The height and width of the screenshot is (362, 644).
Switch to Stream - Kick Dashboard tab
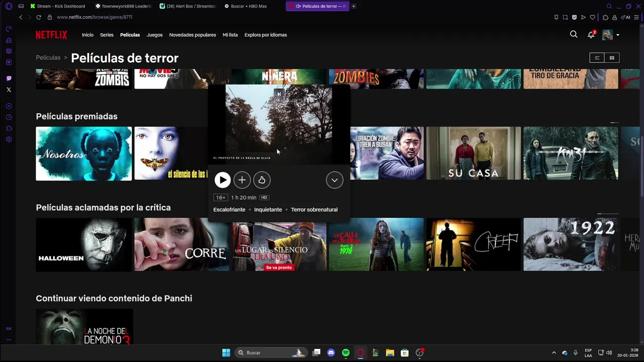[x=57, y=6]
